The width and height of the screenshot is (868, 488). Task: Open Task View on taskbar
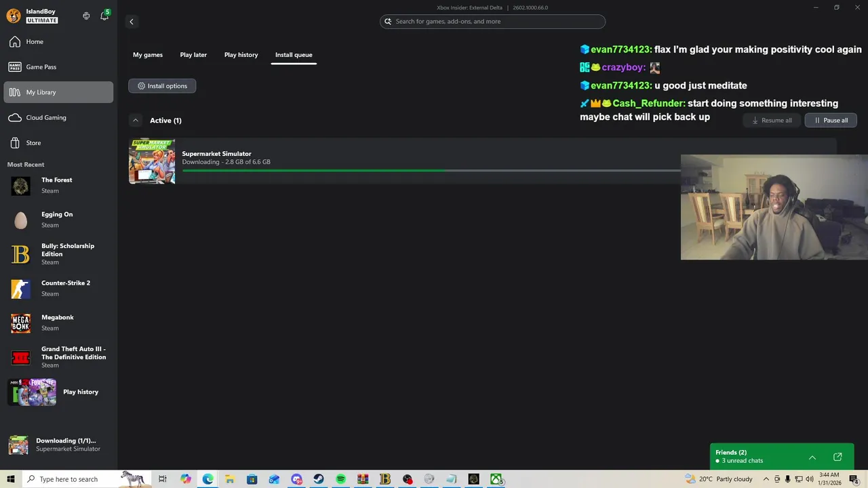pyautogui.click(x=163, y=479)
